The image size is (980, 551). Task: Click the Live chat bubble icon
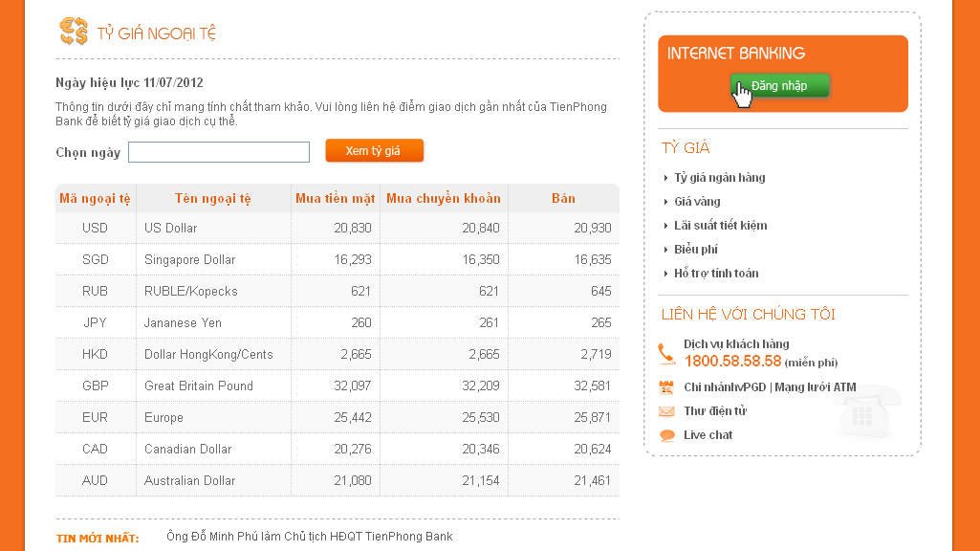666,435
